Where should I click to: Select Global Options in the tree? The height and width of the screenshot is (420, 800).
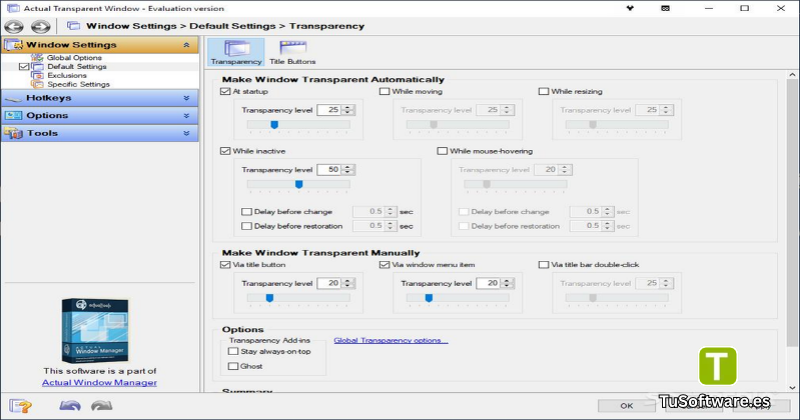[x=74, y=58]
